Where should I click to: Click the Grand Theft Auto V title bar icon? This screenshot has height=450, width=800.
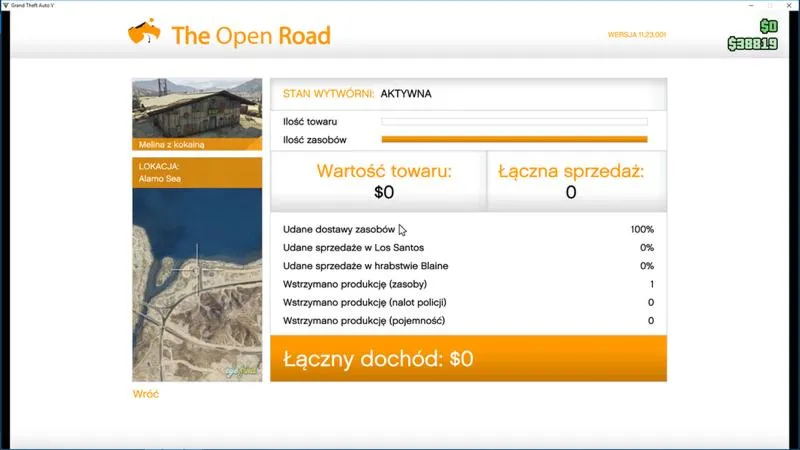point(6,5)
